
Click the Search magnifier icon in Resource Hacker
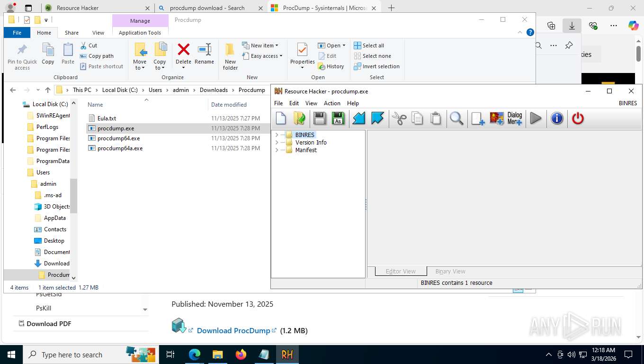coord(456,118)
